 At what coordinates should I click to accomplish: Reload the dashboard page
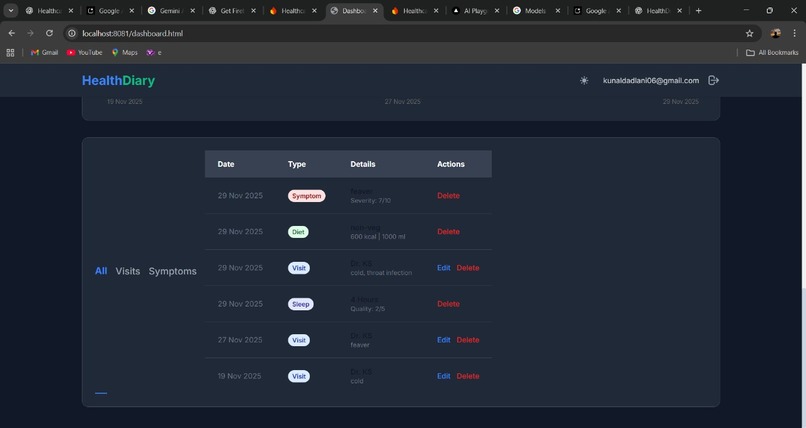49,33
